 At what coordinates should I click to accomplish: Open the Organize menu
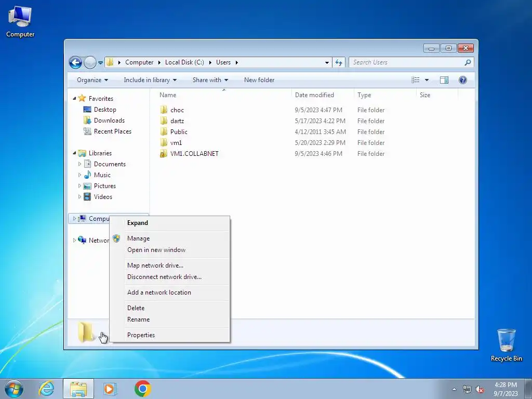[92, 80]
